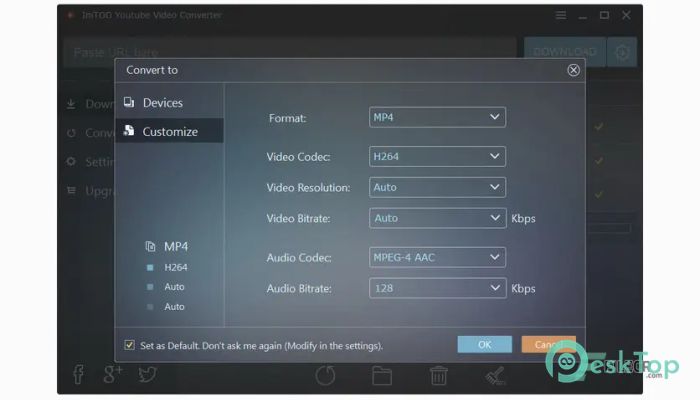Click the Google Plus icon
This screenshot has height=400, width=700.
coord(112,374)
